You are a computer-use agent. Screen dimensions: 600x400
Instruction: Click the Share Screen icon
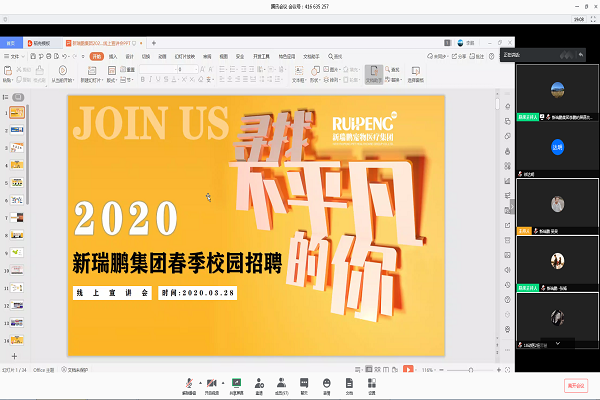(x=236, y=382)
